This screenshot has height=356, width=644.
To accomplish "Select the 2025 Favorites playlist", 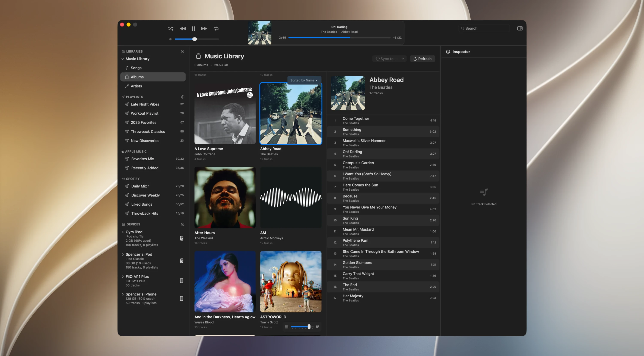I will (x=153, y=122).
